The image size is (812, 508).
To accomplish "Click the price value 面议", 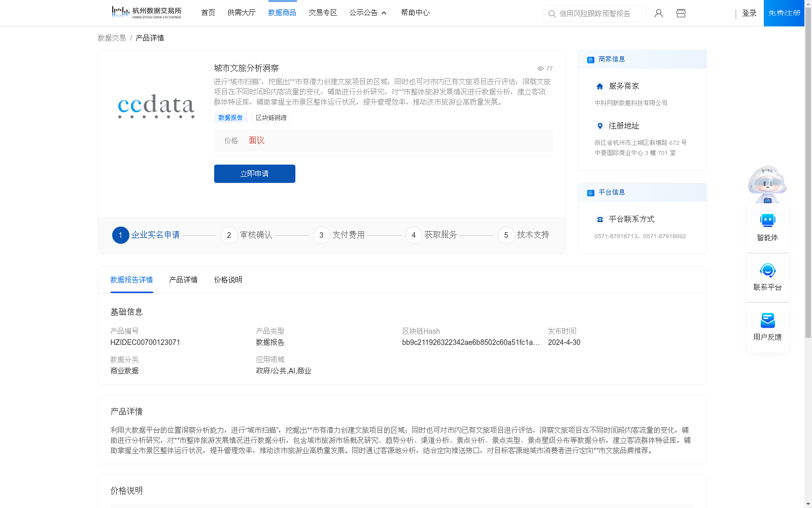I will pos(257,141).
